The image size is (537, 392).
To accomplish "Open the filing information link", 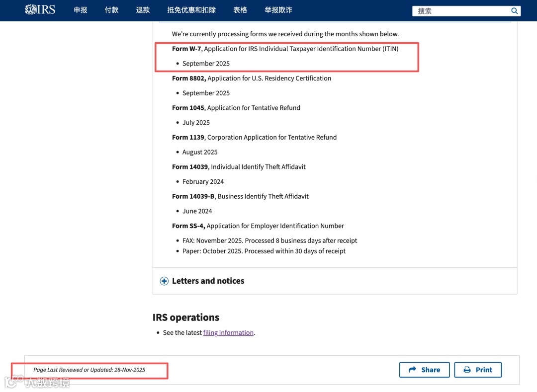I will tap(228, 332).
